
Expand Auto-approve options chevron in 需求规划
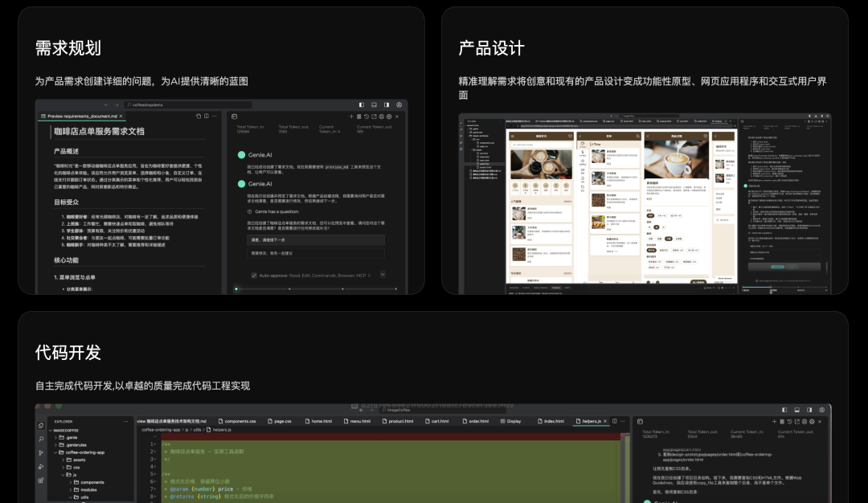[370, 275]
